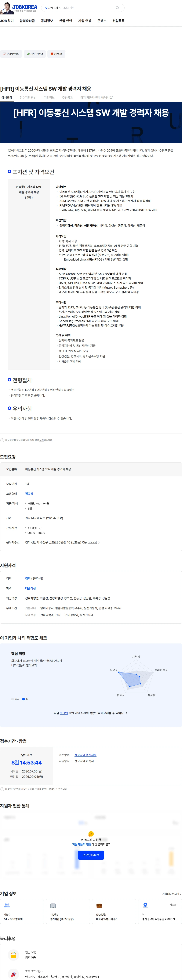Click the 대졸이상 education link
This screenshot has height=980, width=182.
pyautogui.click(x=31, y=589)
